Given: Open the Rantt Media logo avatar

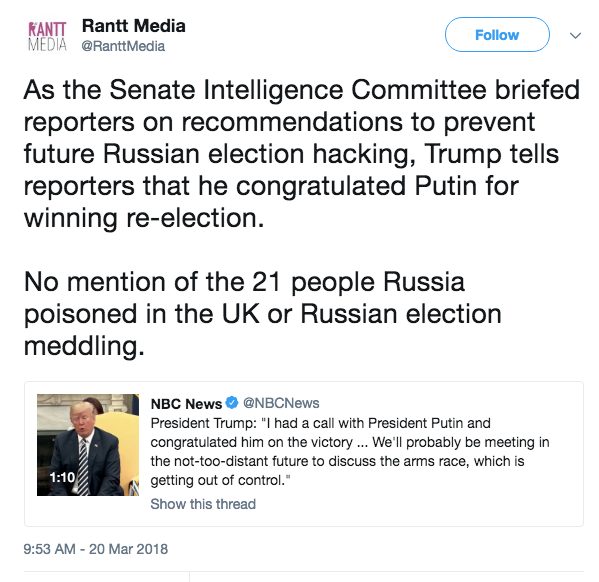Looking at the screenshot, I should 47,36.
